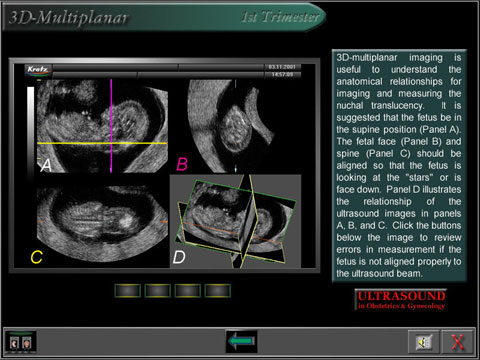Image resolution: width=480 pixels, height=360 pixels.
Task: Click the first error review button
Action: (128, 291)
